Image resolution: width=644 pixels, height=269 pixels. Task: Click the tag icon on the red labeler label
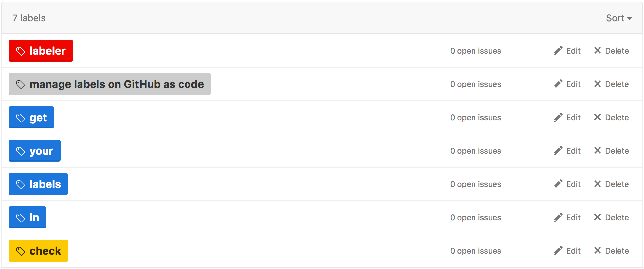(x=21, y=51)
